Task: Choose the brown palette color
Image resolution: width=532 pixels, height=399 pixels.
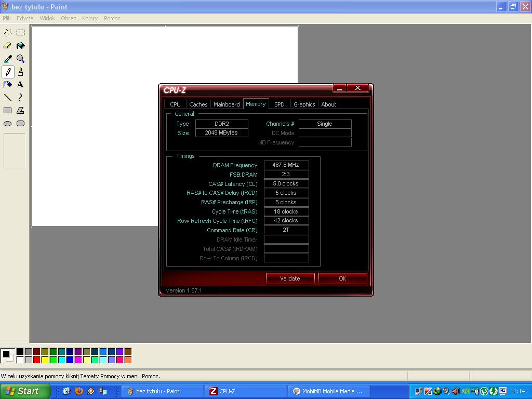Action: [128, 351]
